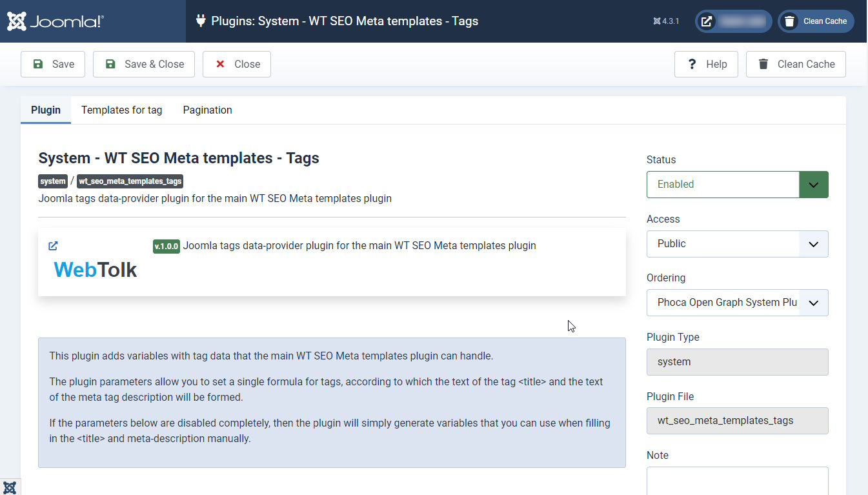Click the external link icon above WebTolk
This screenshot has width=868, height=495.
click(x=54, y=246)
